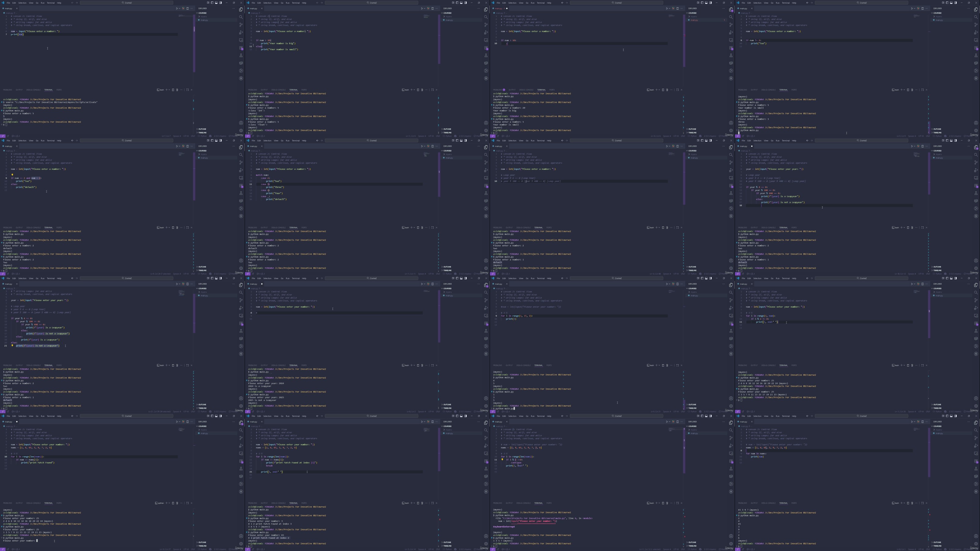The height and width of the screenshot is (551, 980).
Task: Split the terminal in the range(1, 15, 2) window
Action: pos(663,365)
